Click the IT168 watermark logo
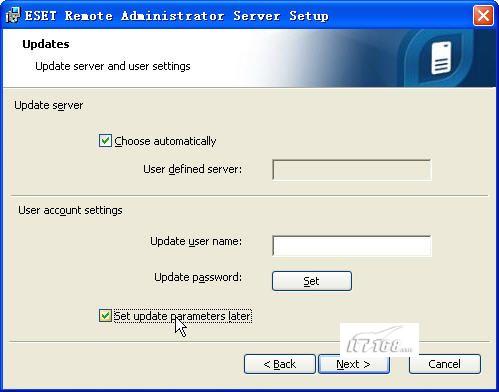This screenshot has height=392, width=499. tap(379, 340)
